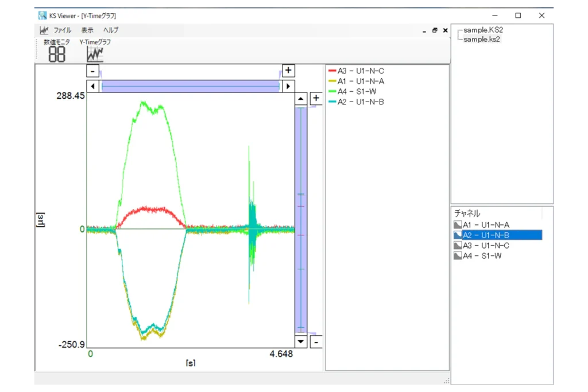The width and height of the screenshot is (588, 392).
Task: Open the 数値モニタ numeric monitor view
Action: tap(57, 51)
